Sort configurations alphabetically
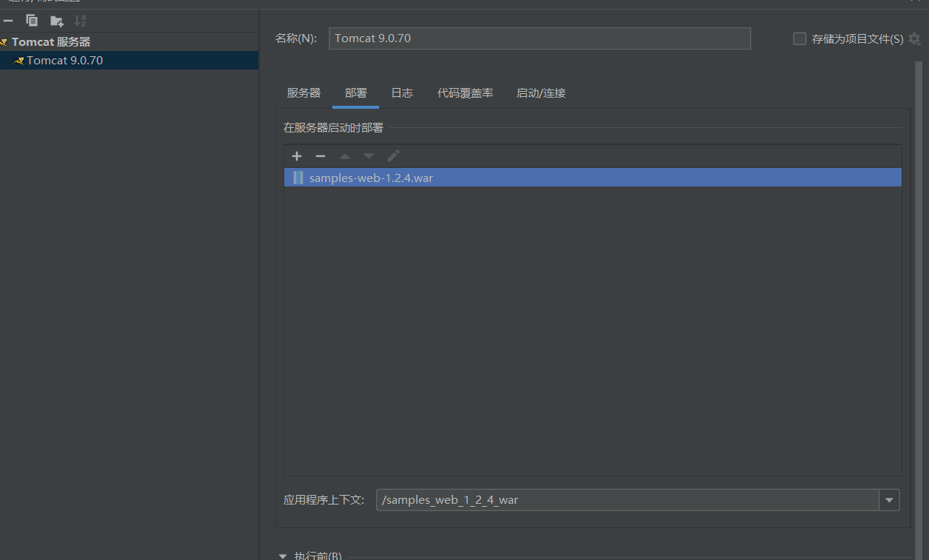Image resolution: width=929 pixels, height=560 pixels. [x=80, y=21]
